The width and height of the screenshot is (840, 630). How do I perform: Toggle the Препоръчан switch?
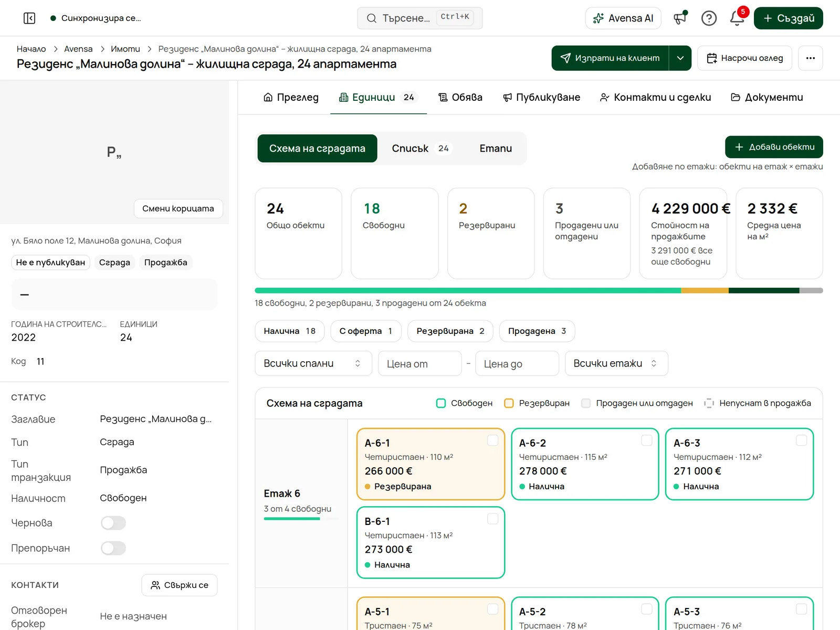[x=113, y=548]
